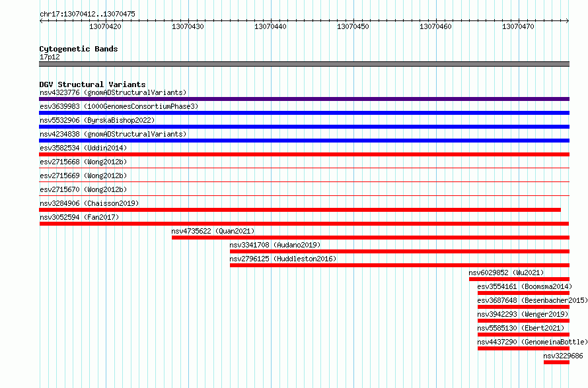588x388 pixels.
Task: Open the nsv3942293 (Wenger2019) label
Action: tap(523, 314)
